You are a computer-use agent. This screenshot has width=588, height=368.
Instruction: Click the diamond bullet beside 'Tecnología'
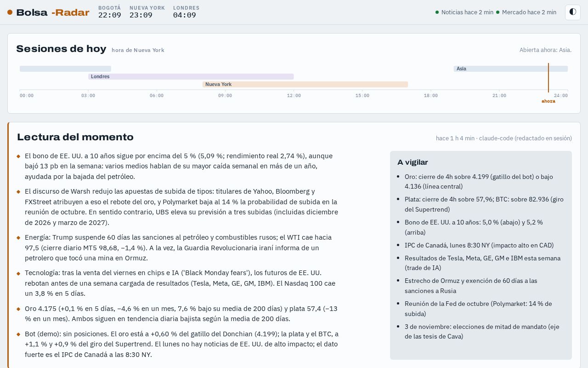[x=19, y=273]
